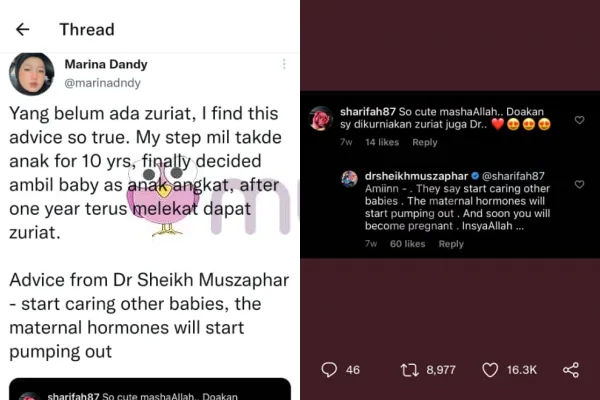Open the three-dot menu on Marina's tweet
Viewport: 600px width, 400px height.
(284, 64)
